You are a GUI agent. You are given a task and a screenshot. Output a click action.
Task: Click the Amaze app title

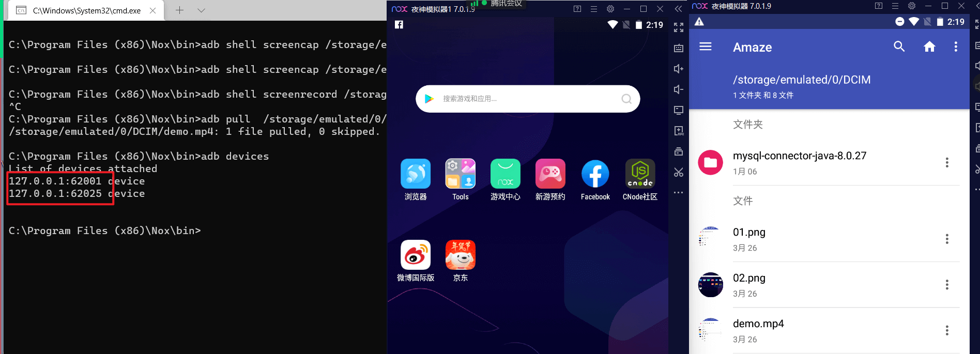(x=752, y=48)
